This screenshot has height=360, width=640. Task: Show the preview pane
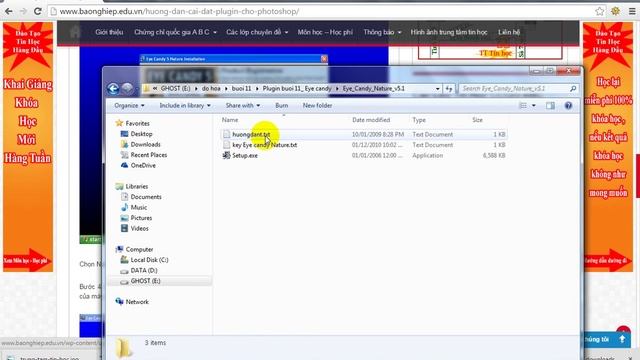[x=550, y=106]
